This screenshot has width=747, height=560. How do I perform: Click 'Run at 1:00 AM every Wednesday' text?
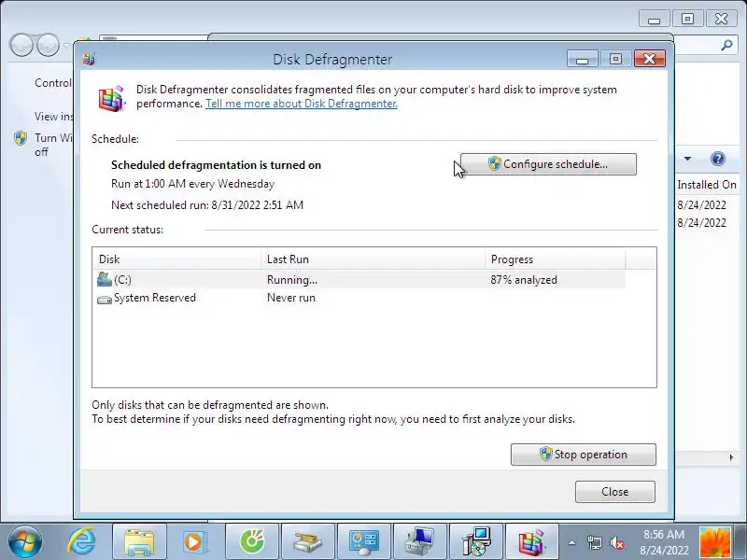tap(192, 184)
